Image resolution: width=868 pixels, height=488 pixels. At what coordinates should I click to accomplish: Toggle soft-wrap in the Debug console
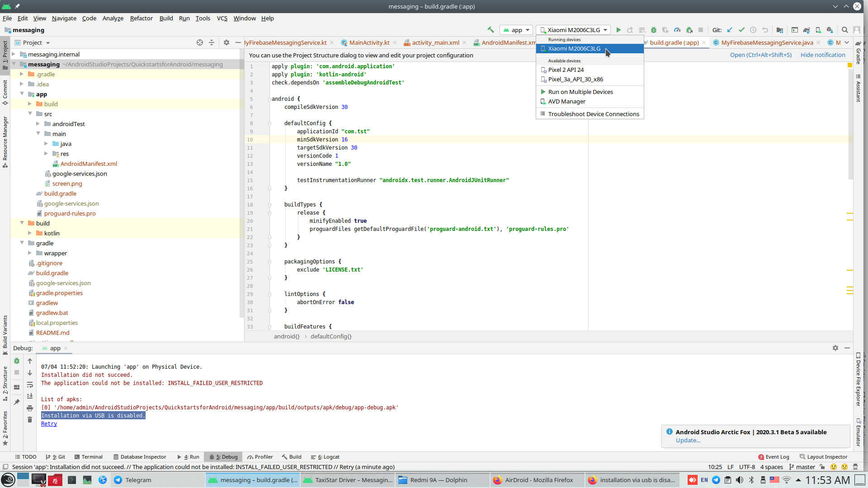coord(30,385)
